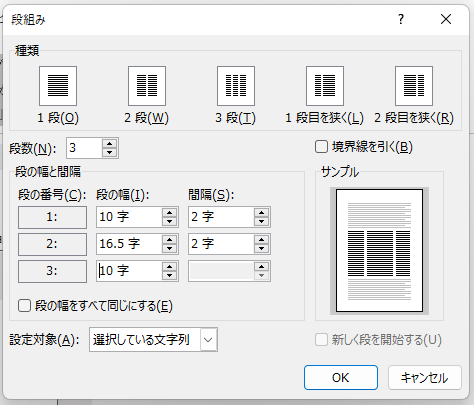
Task: Decrease 段数 with the down arrow
Action: point(109,152)
